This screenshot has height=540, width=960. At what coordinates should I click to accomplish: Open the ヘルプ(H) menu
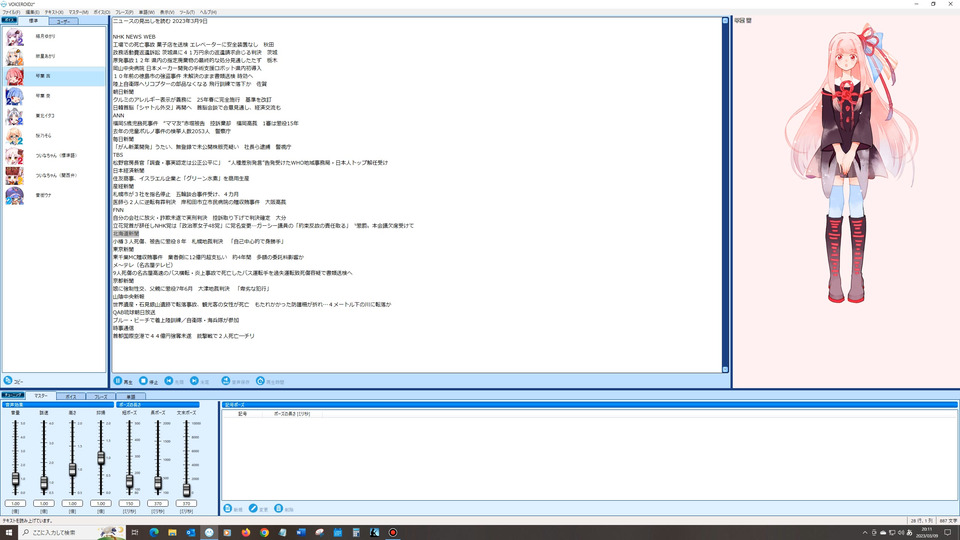tap(208, 12)
